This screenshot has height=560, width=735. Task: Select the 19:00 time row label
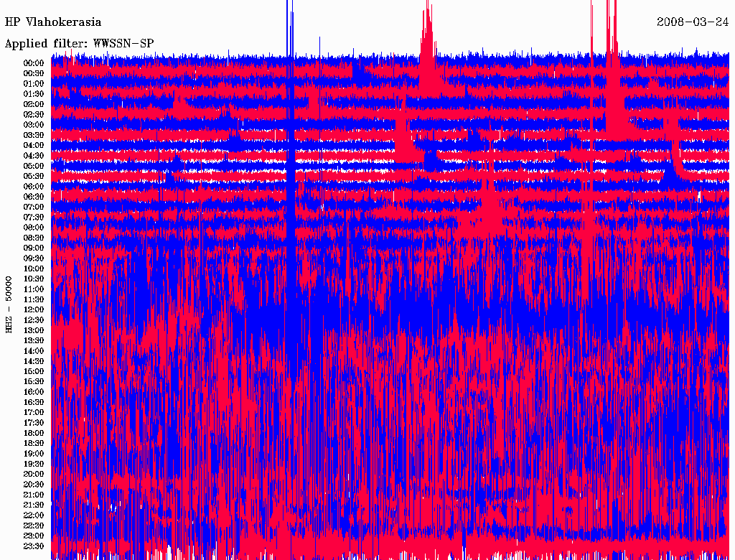pyautogui.click(x=34, y=454)
